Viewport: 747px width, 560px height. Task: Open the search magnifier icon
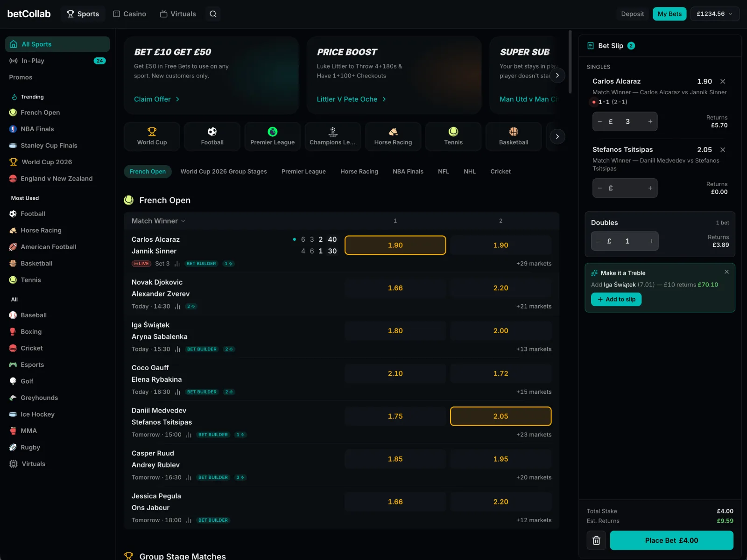coord(213,14)
